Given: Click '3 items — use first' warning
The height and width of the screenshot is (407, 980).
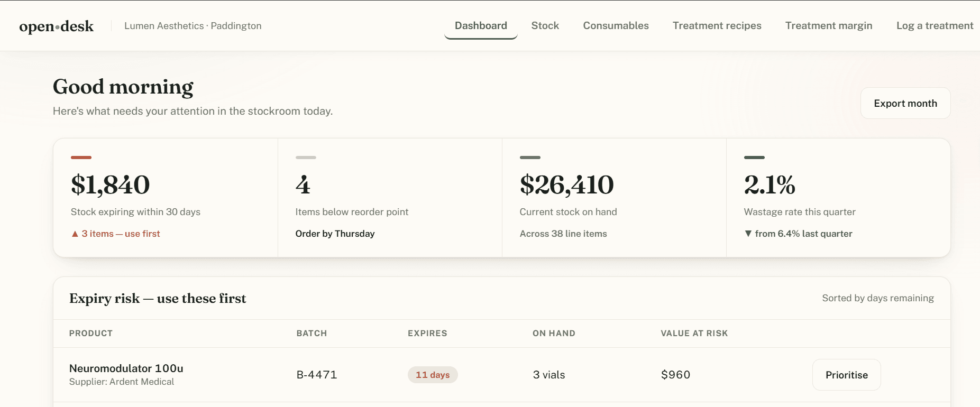Looking at the screenshot, I should [x=116, y=234].
